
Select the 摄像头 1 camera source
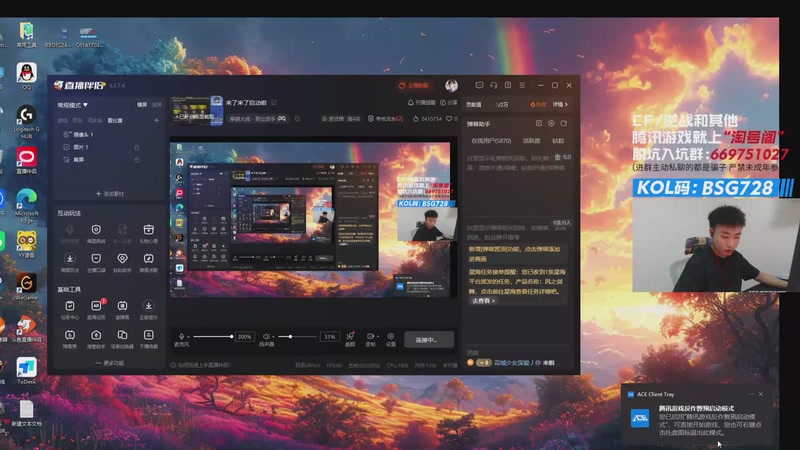[78, 135]
